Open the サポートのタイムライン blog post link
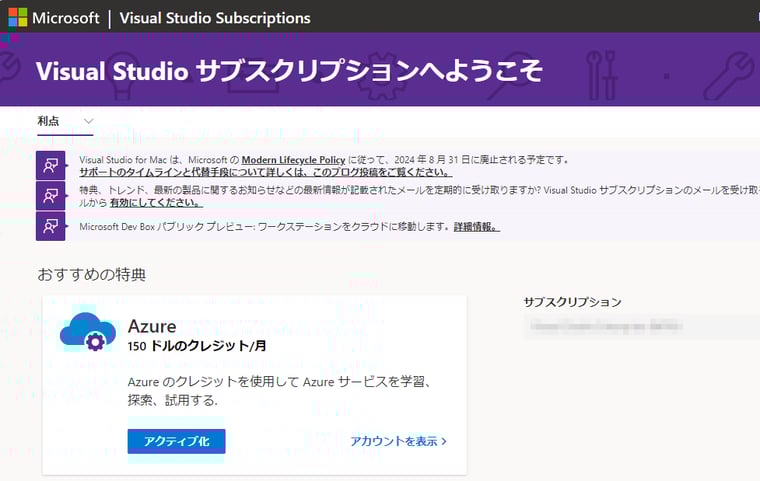This screenshot has width=760, height=481. point(266,172)
